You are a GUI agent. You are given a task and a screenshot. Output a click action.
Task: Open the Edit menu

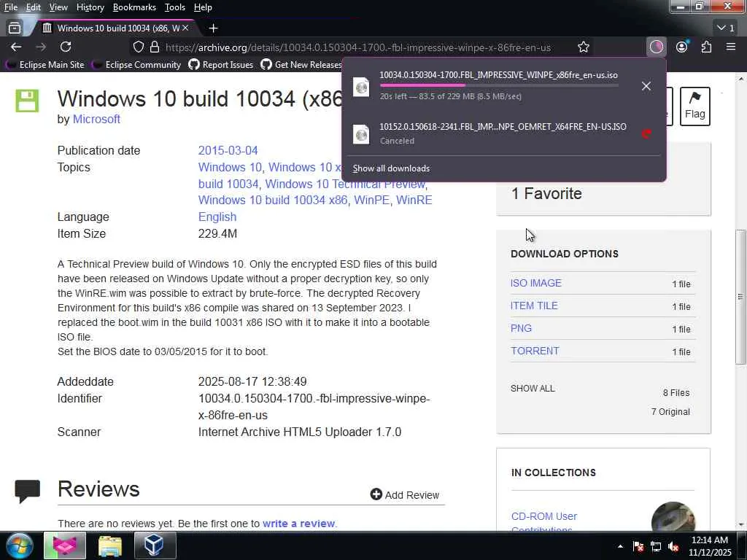[33, 7]
